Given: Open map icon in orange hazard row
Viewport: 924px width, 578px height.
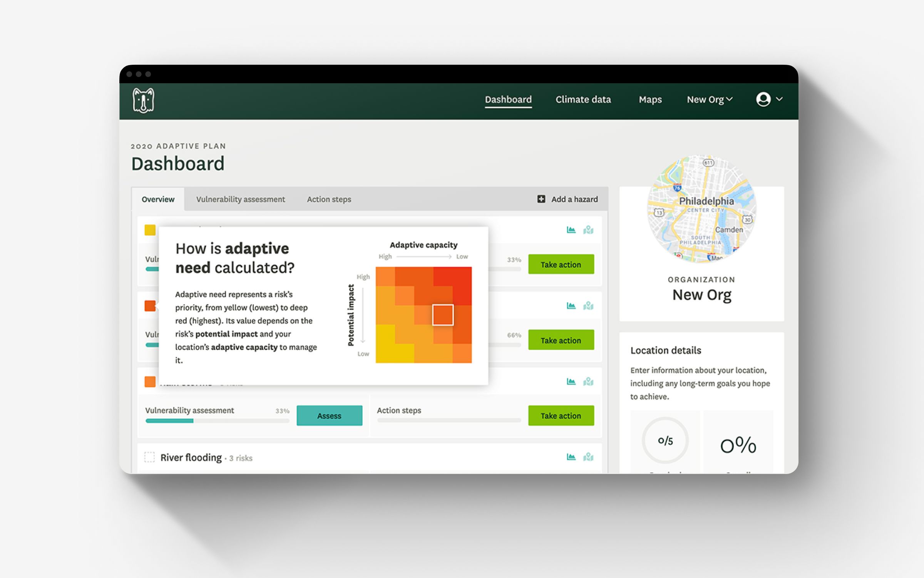Looking at the screenshot, I should pos(588,381).
